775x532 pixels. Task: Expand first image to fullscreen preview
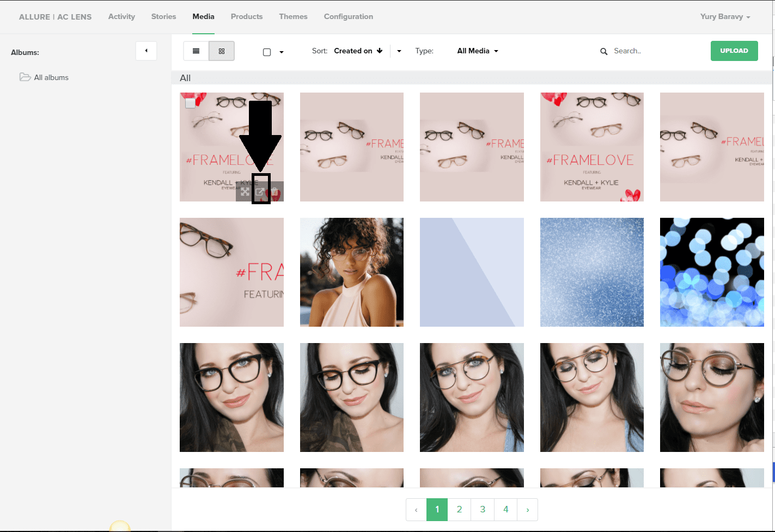245,192
